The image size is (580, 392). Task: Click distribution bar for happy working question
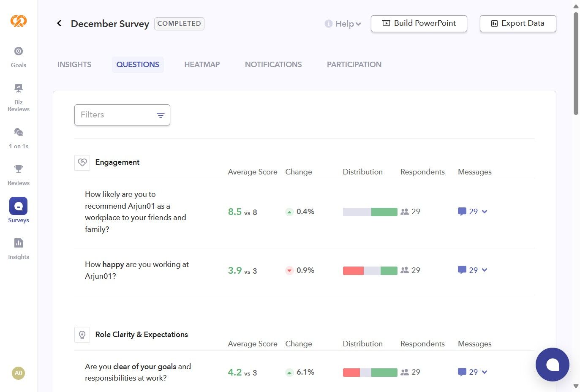tap(370, 271)
